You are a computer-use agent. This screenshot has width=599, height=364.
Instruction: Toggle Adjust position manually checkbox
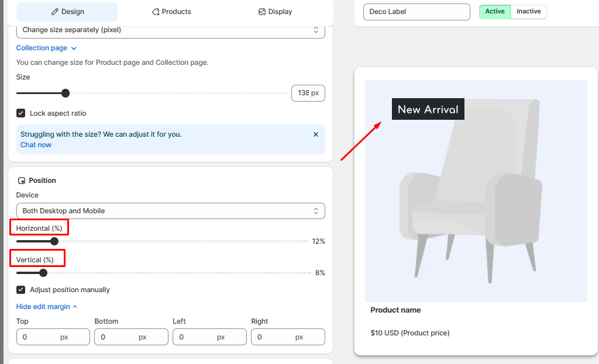point(21,290)
